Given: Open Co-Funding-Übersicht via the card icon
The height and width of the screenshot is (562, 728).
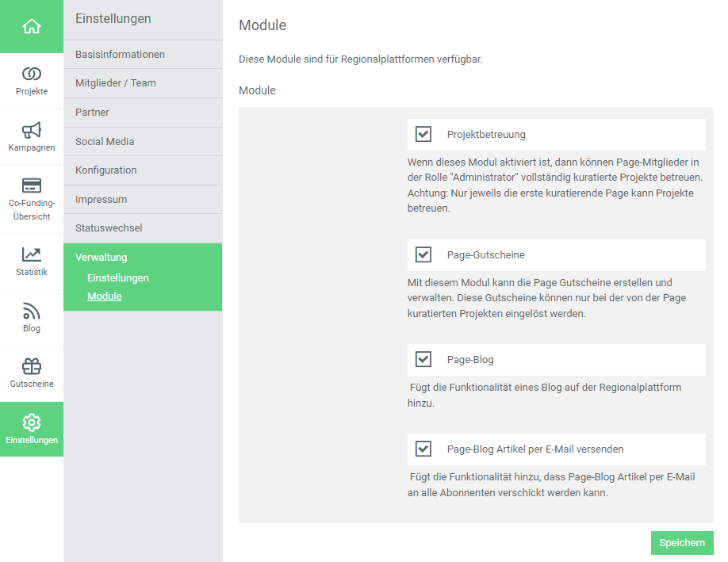Looking at the screenshot, I should (31, 185).
